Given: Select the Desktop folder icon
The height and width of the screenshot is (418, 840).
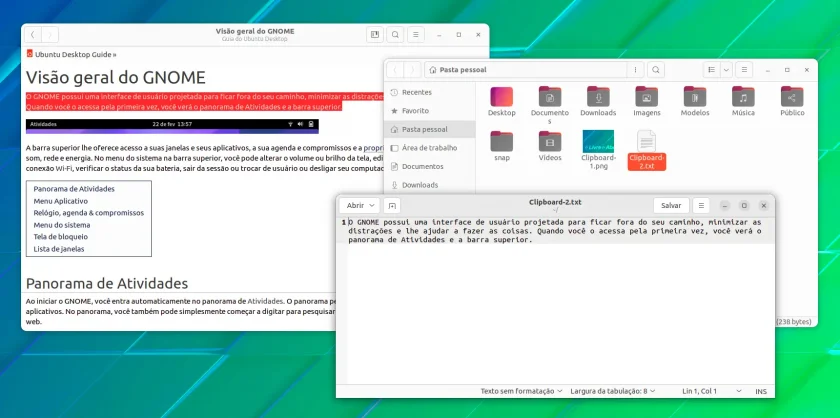Looking at the screenshot, I should tap(501, 96).
